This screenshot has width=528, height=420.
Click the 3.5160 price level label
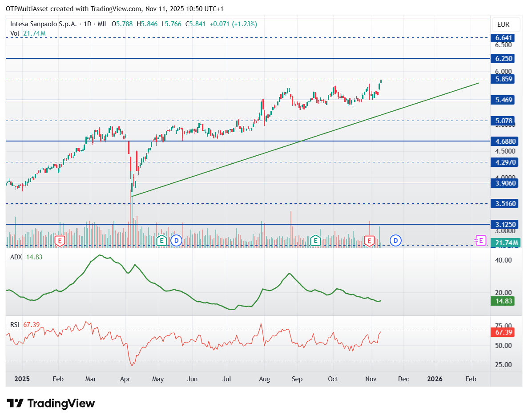click(x=504, y=204)
